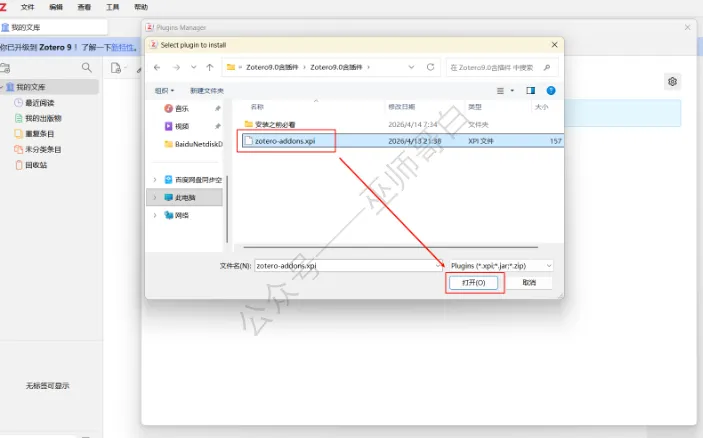Open the 帮助 menu in Zotero
703x438 pixels.
[141, 7]
